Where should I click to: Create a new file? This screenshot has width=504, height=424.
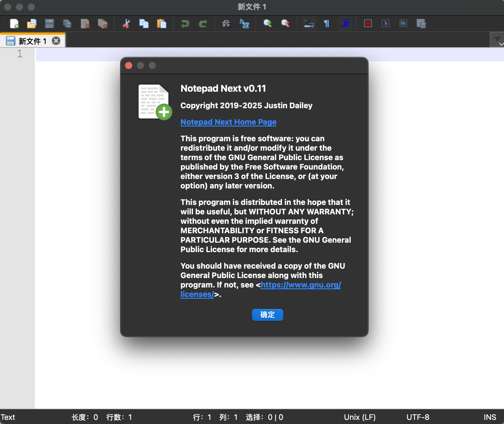coord(14,24)
